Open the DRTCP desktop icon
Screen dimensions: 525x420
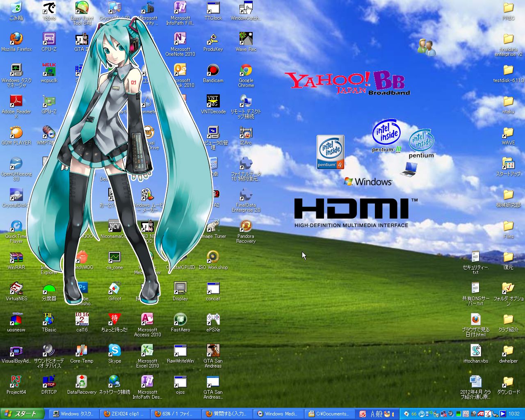click(49, 385)
